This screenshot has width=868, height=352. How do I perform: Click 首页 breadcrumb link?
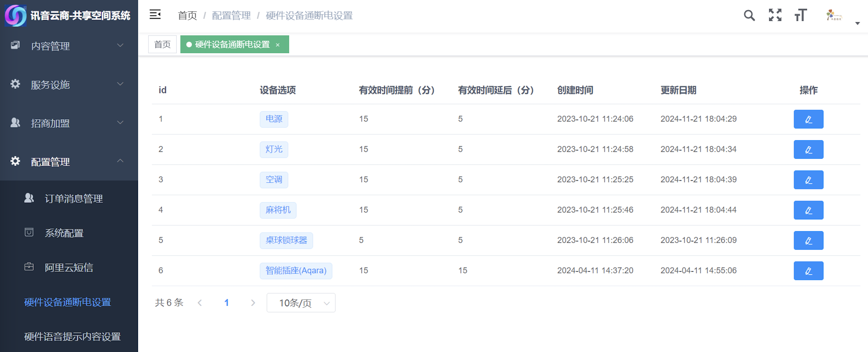point(187,15)
